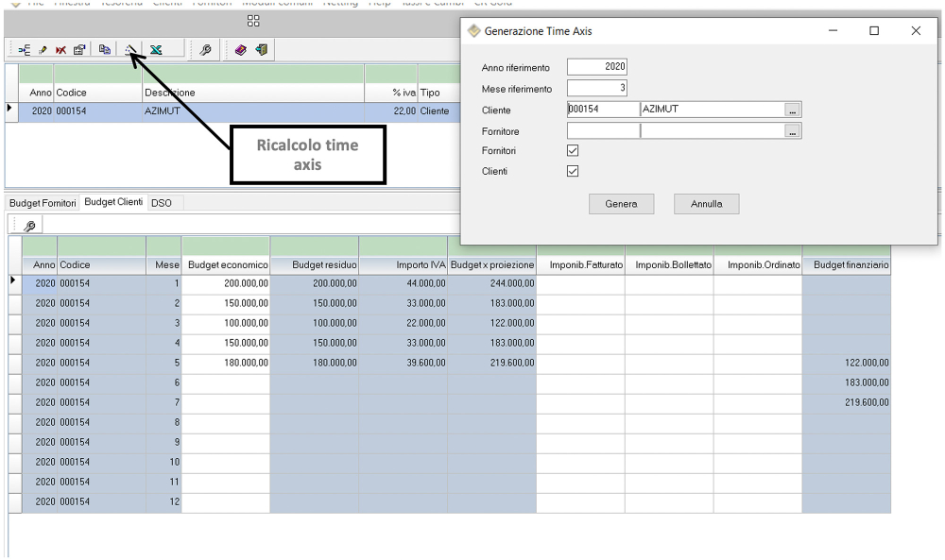Viewport: 945px width, 560px height.
Task: Click the insert new record icon
Action: pos(25,50)
